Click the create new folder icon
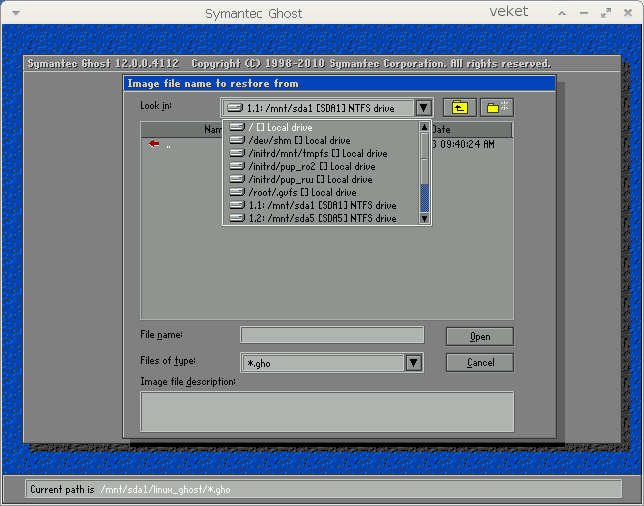The image size is (644, 506). click(x=497, y=108)
